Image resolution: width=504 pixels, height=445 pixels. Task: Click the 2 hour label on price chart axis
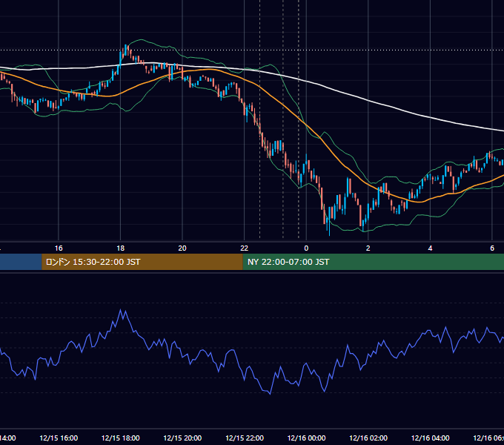368,248
